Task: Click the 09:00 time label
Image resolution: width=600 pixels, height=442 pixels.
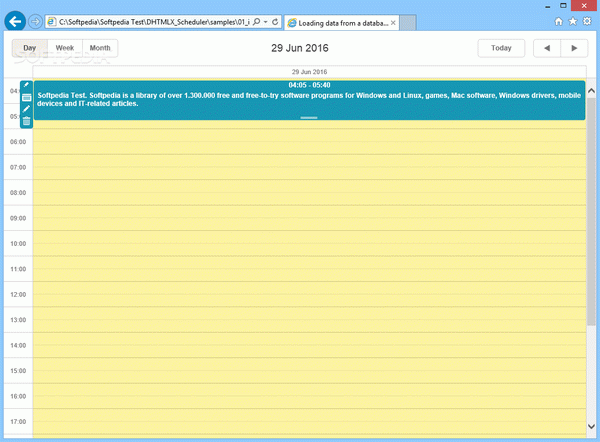Action: (18, 219)
